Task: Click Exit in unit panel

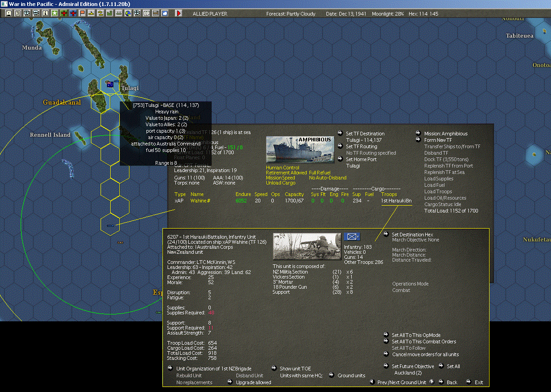Action: [x=479, y=382]
